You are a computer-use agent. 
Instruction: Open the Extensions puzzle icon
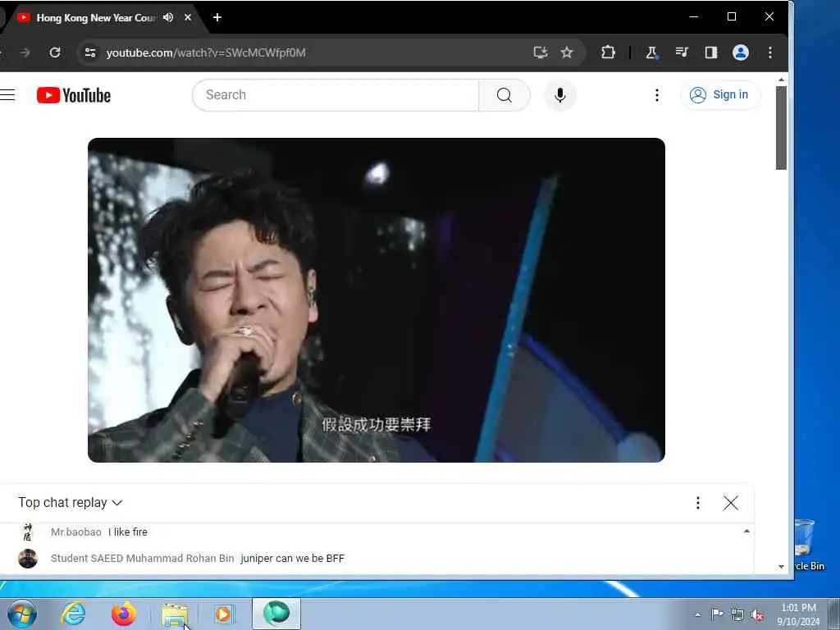(x=608, y=52)
